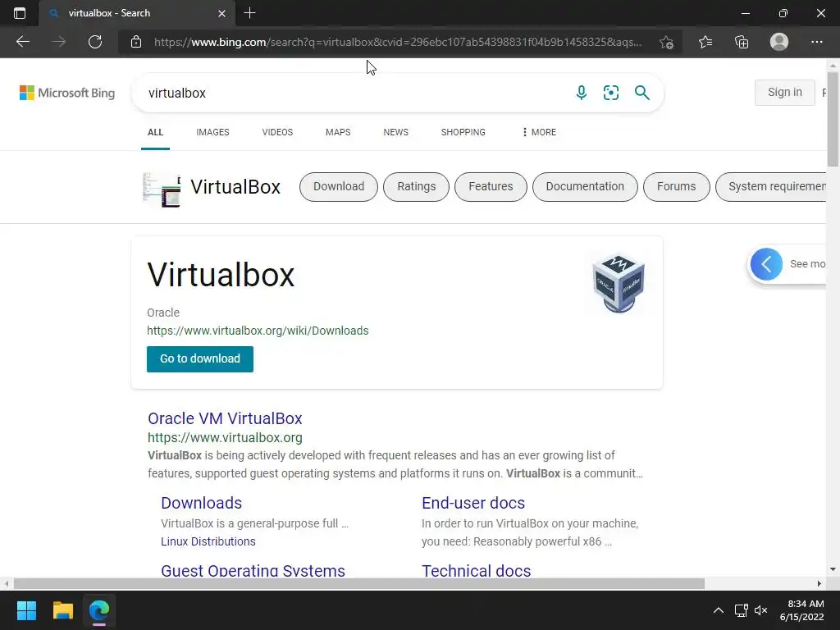Open the browser profile avatar
Viewport: 840px width, 630px height.
click(x=779, y=42)
